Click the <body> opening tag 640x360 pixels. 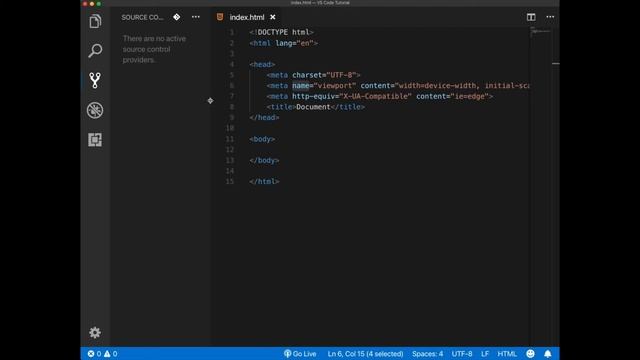(262, 139)
